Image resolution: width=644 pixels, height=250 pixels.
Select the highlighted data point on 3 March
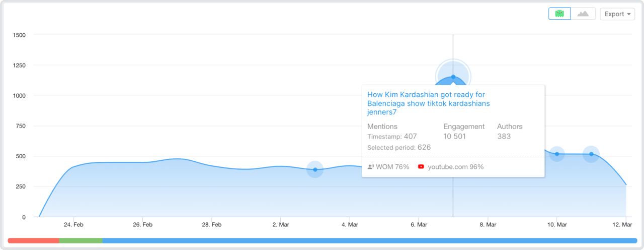tap(315, 170)
